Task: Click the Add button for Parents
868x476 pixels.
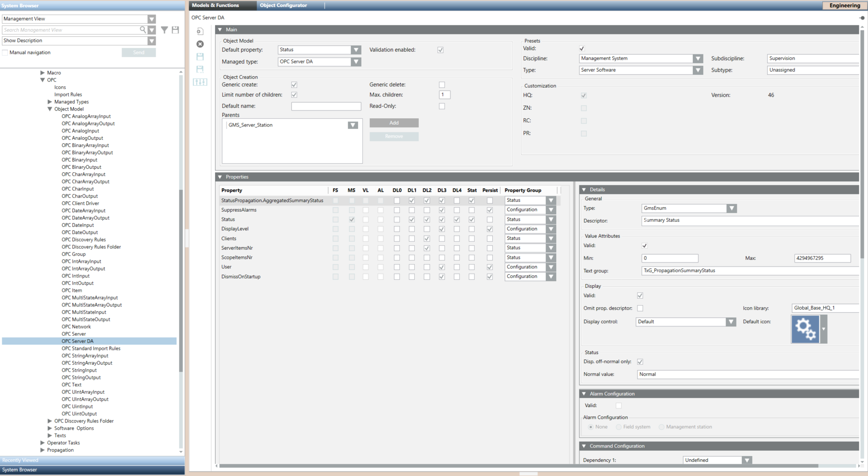Action: tap(393, 123)
